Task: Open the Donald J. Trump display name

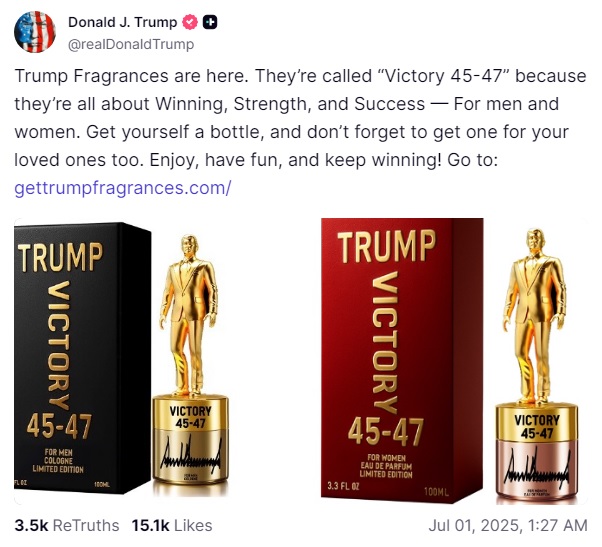Action: [122, 23]
